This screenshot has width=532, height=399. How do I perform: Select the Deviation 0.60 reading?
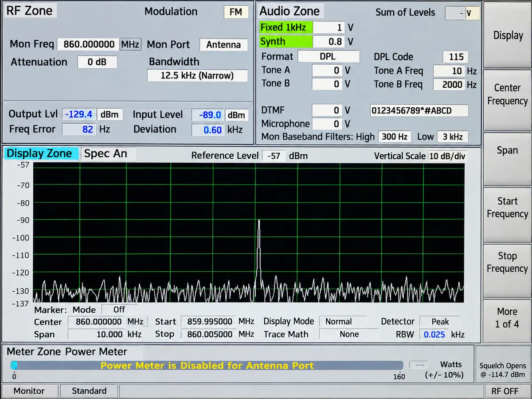coord(207,130)
